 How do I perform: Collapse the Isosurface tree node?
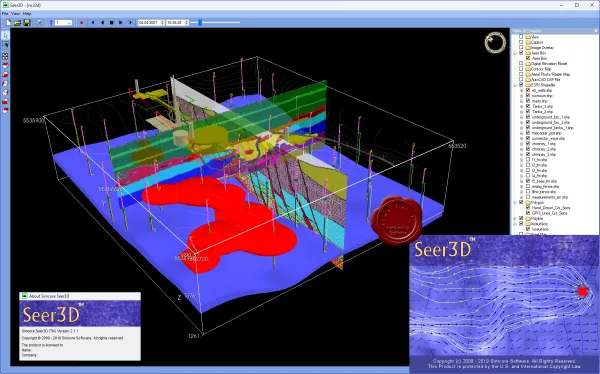[515, 224]
